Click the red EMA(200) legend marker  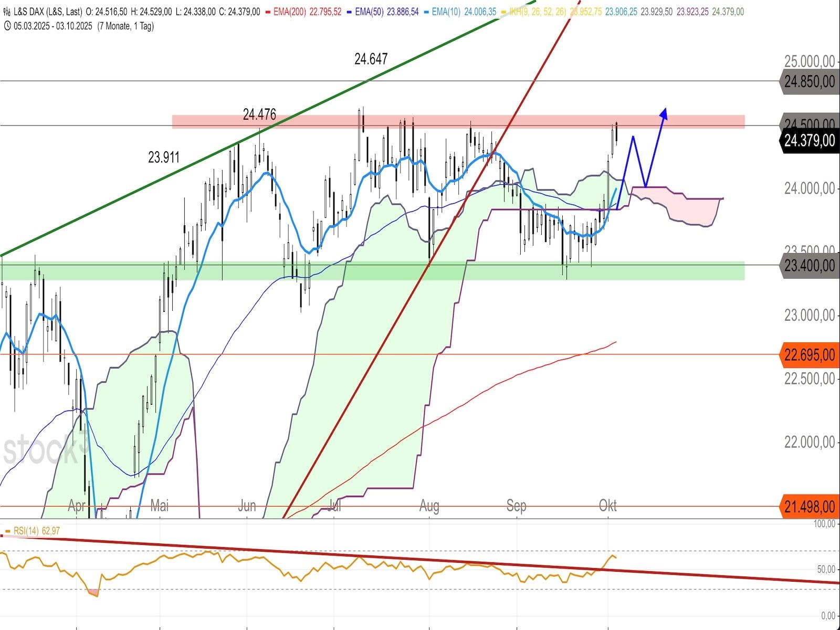[x=268, y=12]
